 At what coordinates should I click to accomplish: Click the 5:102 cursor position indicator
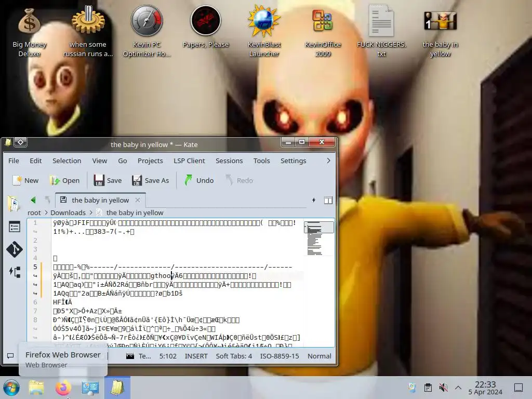[168, 356]
